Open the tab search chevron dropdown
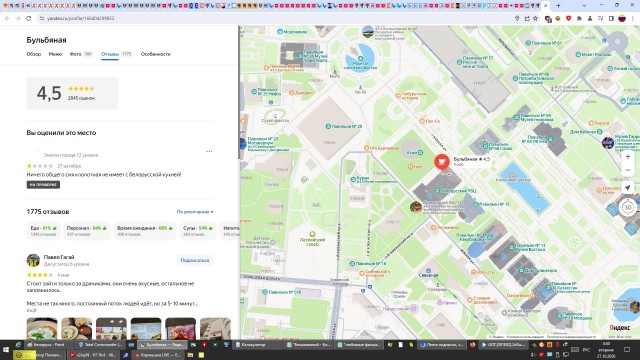 [x=584, y=6]
